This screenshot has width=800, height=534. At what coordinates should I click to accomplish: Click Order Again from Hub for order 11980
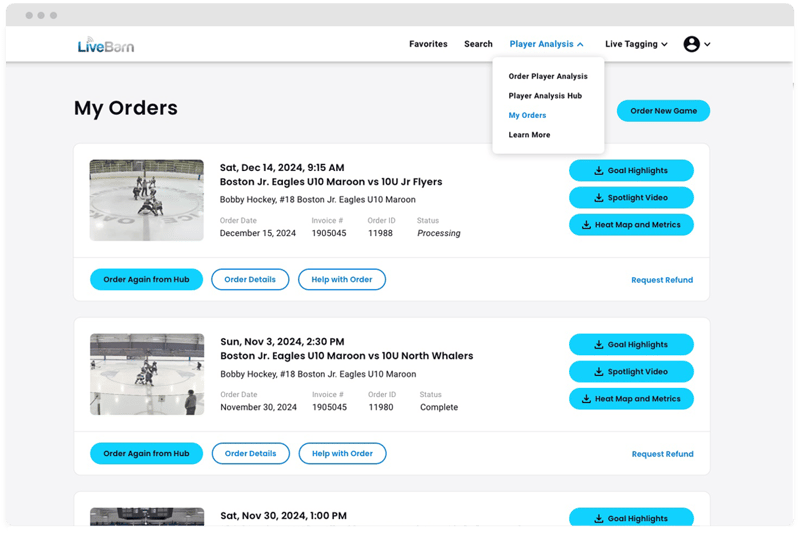click(146, 453)
